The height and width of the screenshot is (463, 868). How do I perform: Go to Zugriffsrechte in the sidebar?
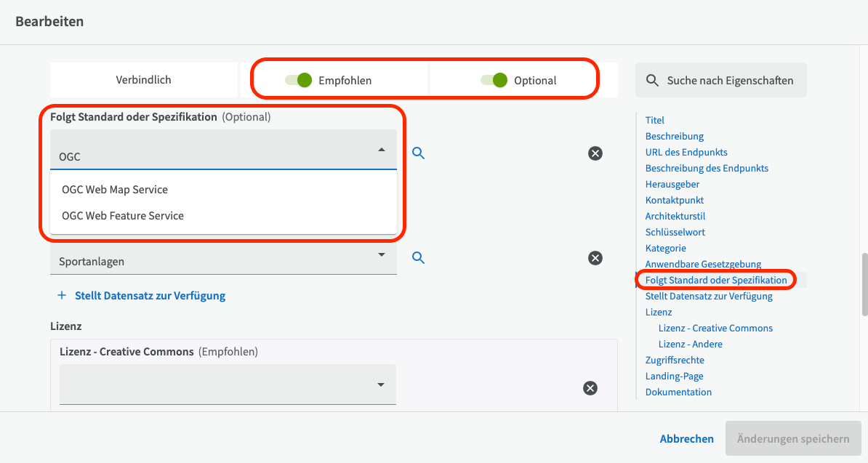tap(675, 360)
